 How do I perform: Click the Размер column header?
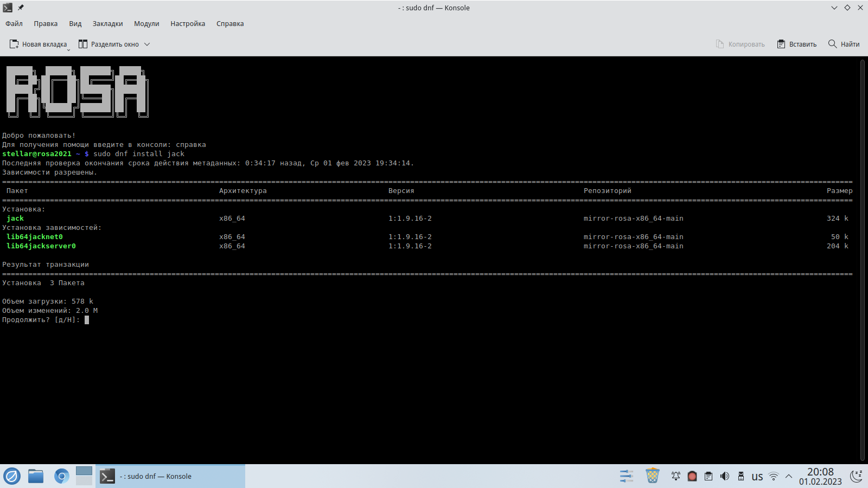[840, 191]
